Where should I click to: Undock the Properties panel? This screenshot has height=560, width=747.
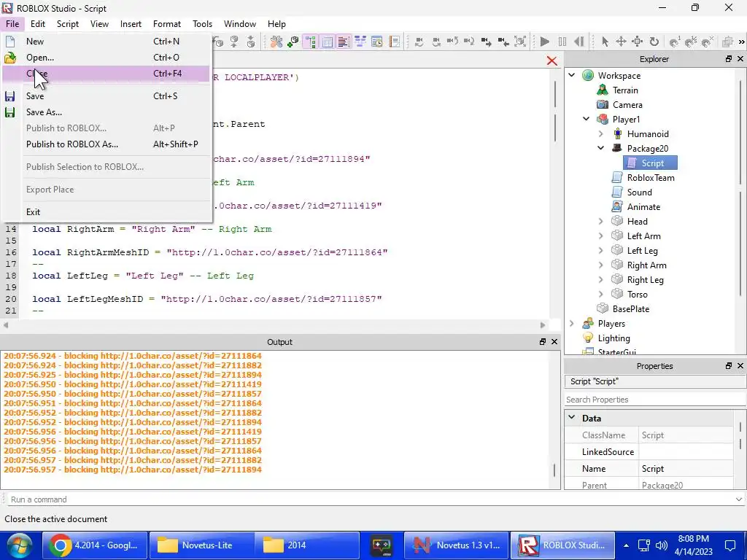tap(729, 366)
